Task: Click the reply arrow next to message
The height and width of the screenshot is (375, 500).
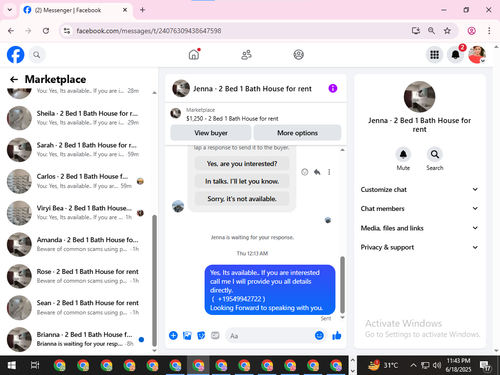Action: point(317,172)
